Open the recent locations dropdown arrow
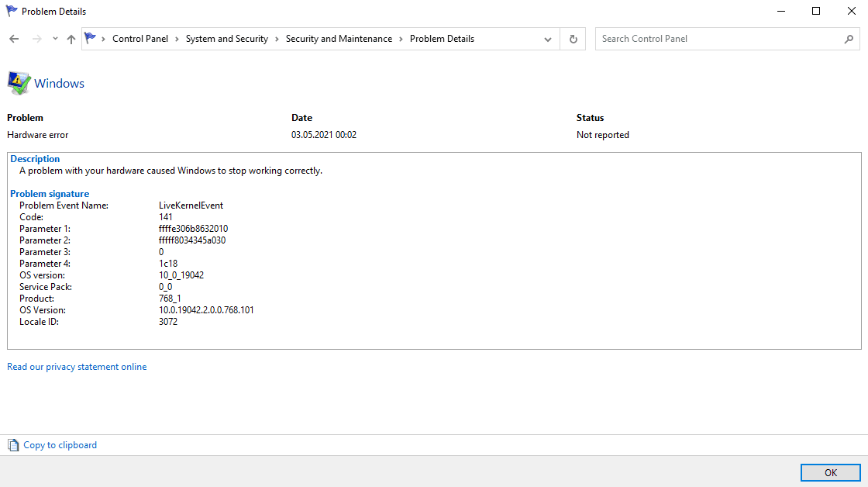The height and width of the screenshot is (487, 868). 55,39
